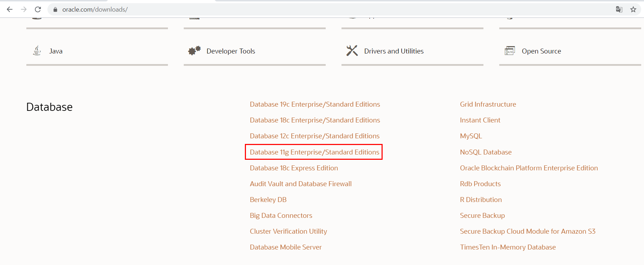The height and width of the screenshot is (265, 644).
Task: Open Database 18c Express Edition link
Action: [x=294, y=168]
